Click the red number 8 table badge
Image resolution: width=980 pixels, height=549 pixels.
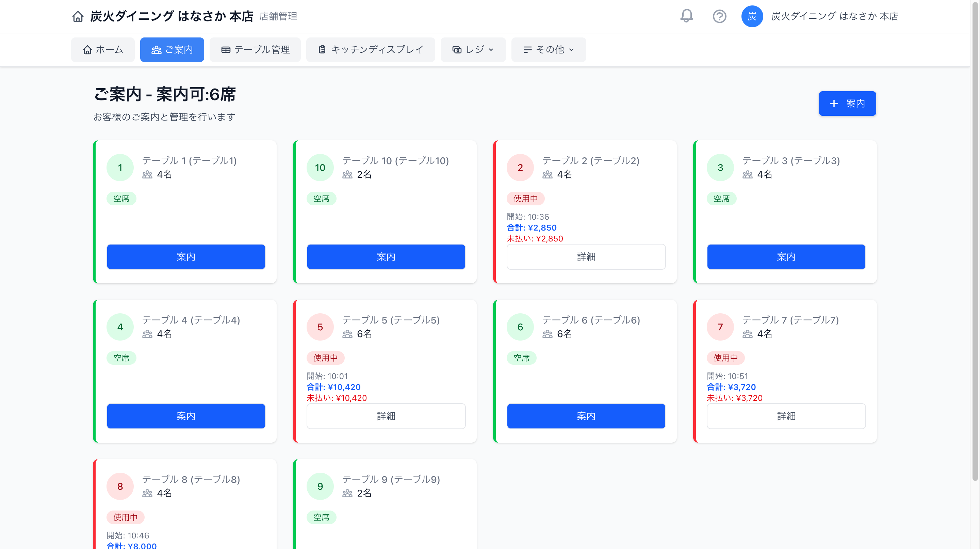point(120,487)
